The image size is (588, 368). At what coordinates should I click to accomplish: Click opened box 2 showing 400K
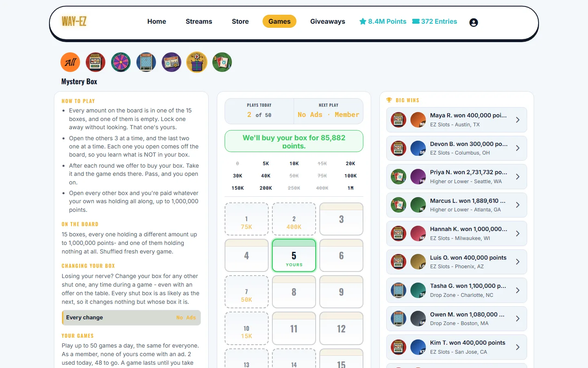[294, 219]
